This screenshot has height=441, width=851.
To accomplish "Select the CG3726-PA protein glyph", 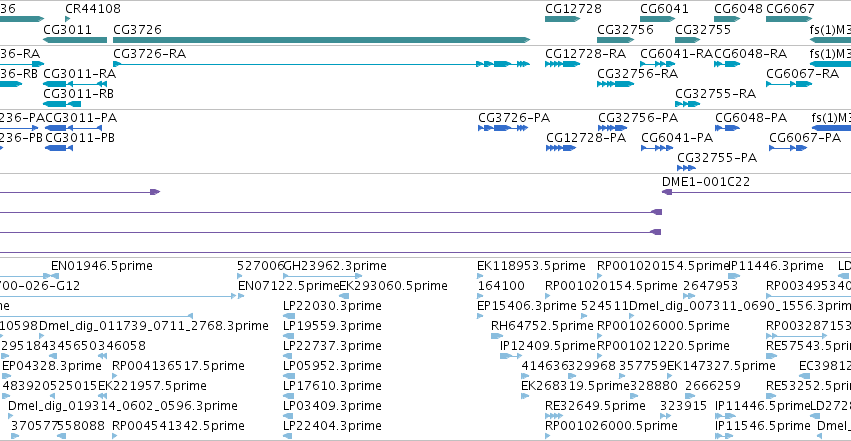I will (503, 128).
